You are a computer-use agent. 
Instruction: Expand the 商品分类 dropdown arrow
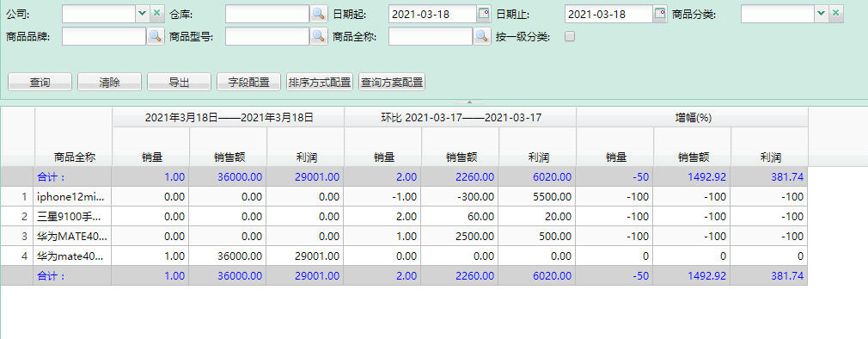tap(822, 14)
